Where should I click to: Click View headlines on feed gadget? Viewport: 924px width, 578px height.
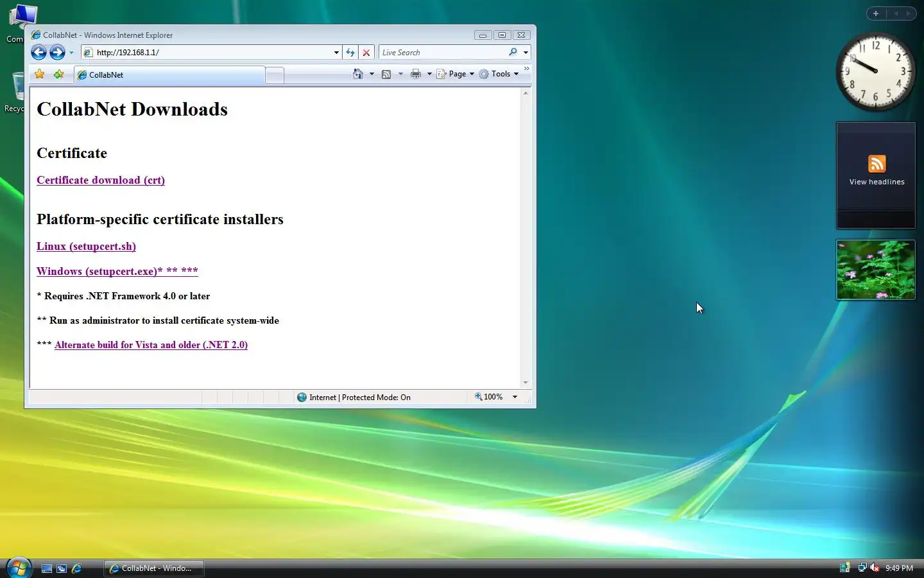coord(877,182)
